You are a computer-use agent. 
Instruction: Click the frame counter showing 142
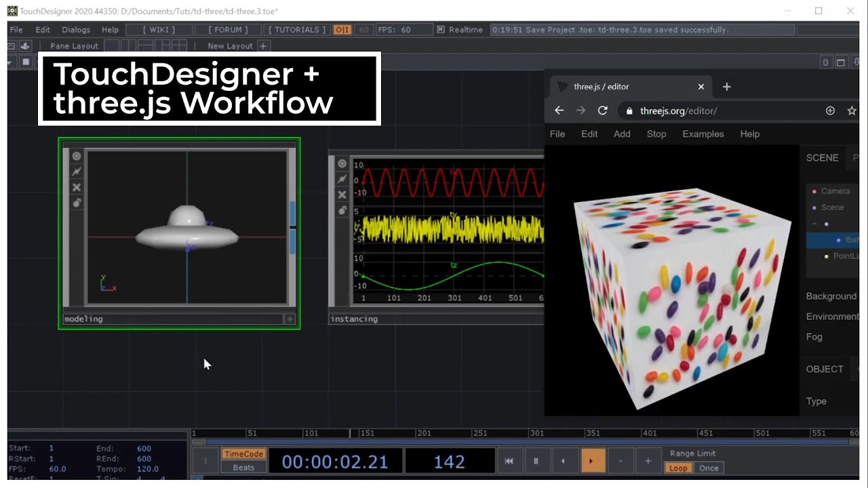click(x=449, y=462)
